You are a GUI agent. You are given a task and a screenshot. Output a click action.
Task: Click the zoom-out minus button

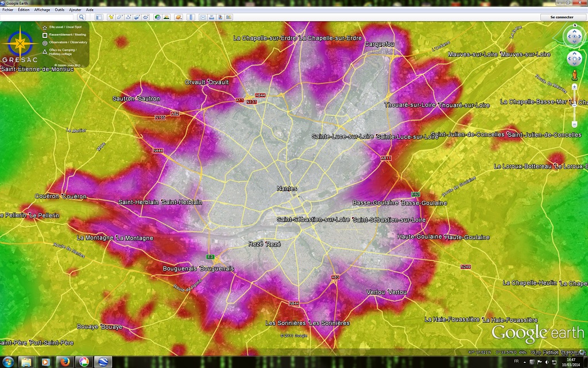pos(574,124)
